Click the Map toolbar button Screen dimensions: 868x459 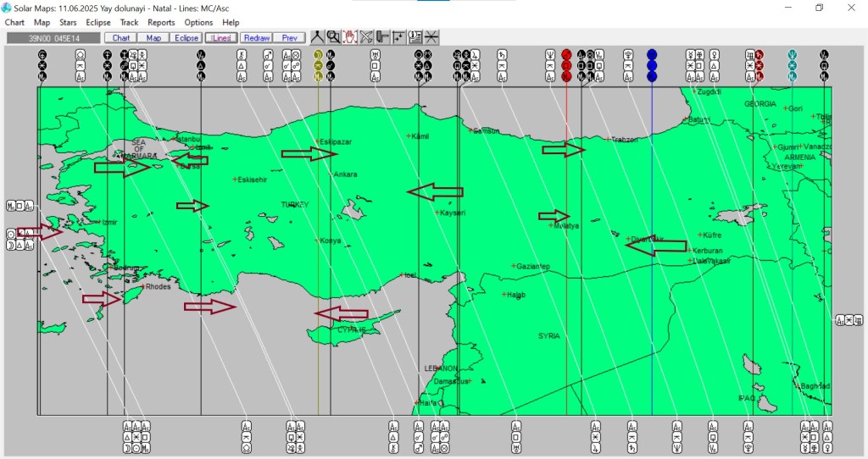(x=153, y=38)
